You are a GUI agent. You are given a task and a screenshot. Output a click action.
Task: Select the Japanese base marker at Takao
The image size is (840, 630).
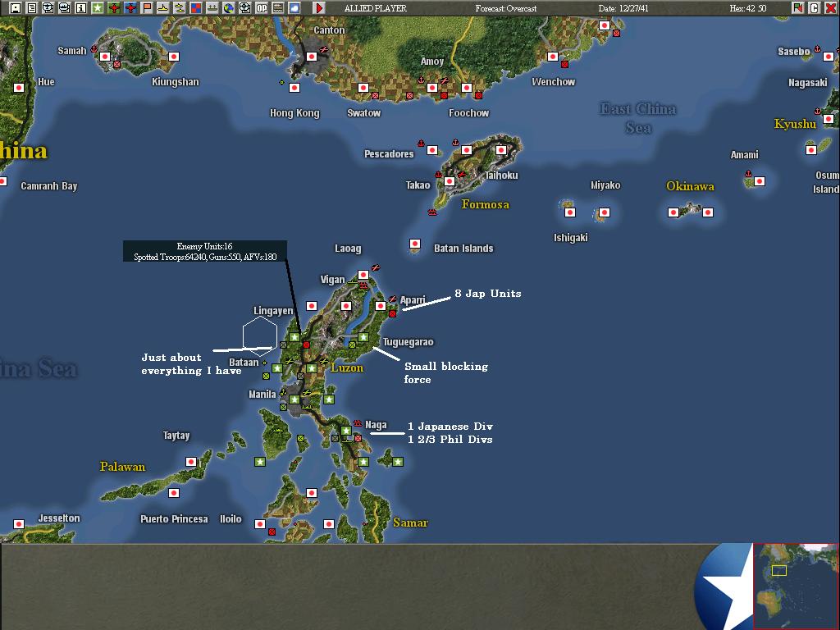pos(450,181)
